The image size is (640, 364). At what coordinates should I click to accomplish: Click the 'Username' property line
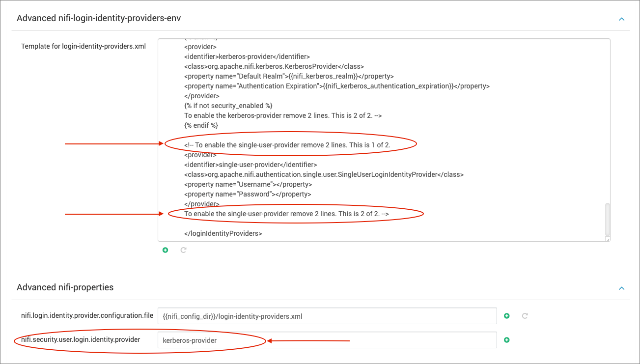coord(248,184)
